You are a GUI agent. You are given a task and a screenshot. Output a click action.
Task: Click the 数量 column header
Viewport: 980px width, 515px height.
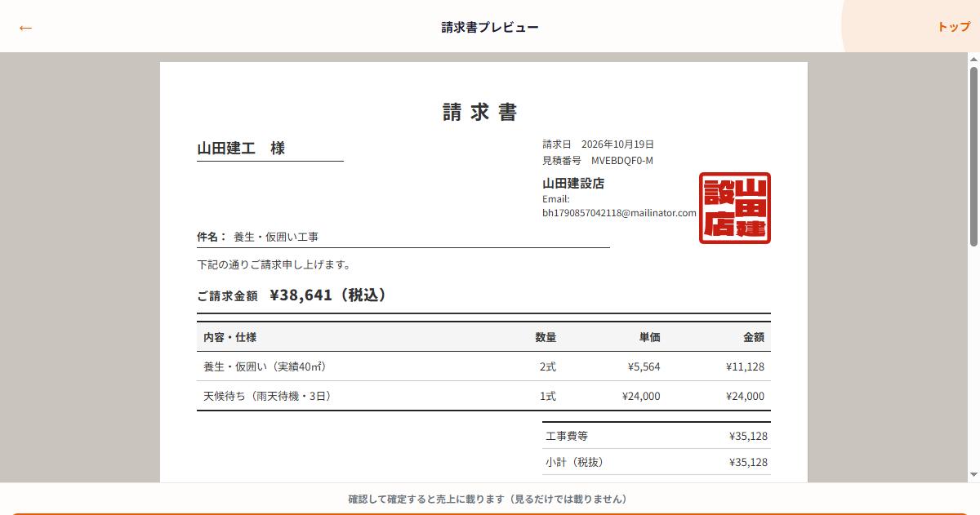(x=546, y=337)
